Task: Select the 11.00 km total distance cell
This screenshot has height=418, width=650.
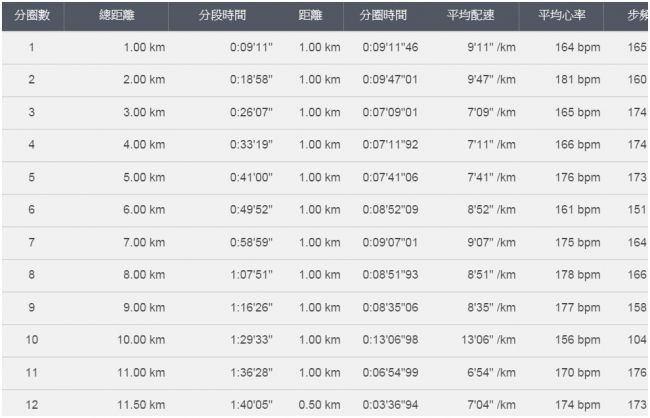Action: coord(140,373)
